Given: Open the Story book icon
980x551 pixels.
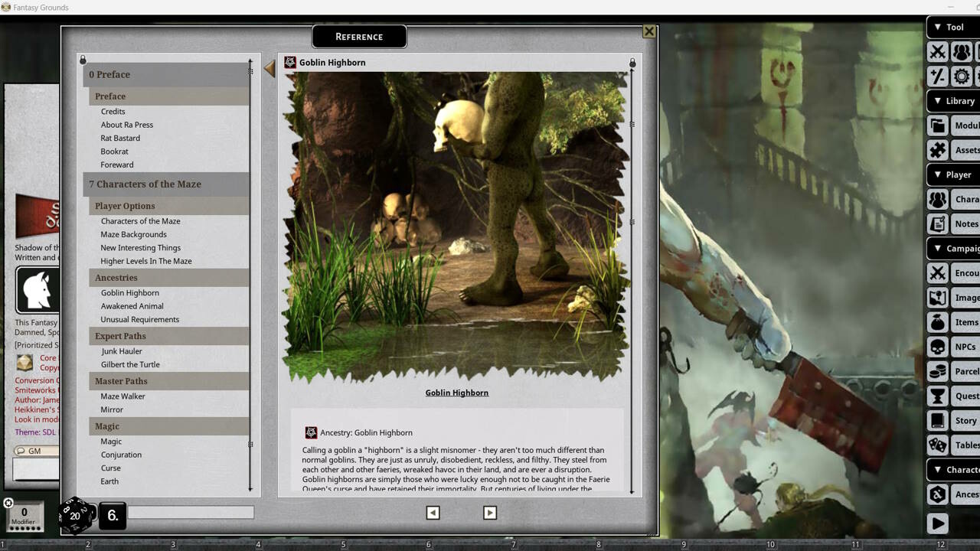Looking at the screenshot, I should pyautogui.click(x=938, y=420).
